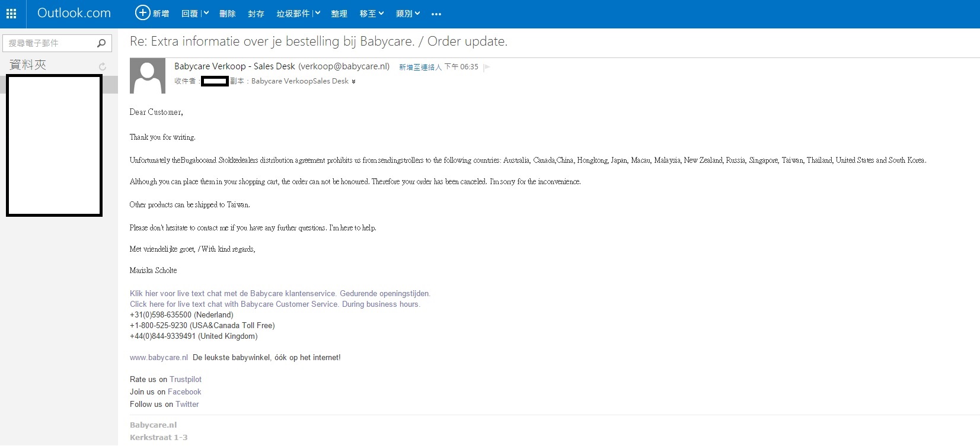This screenshot has width=980, height=446.
Task: Open the more actions ellipsis menu
Action: point(436,14)
